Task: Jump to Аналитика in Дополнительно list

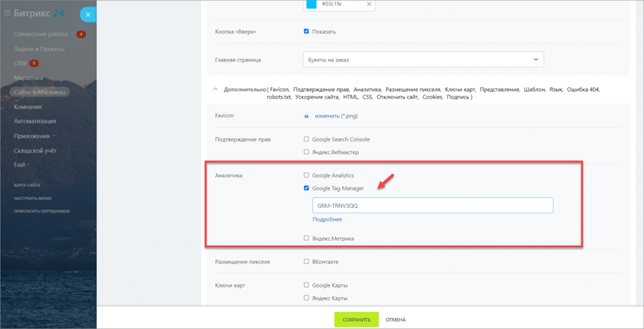Action: click(368, 89)
